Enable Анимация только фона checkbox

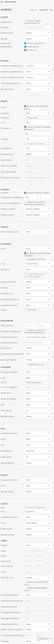tap(25, 259)
